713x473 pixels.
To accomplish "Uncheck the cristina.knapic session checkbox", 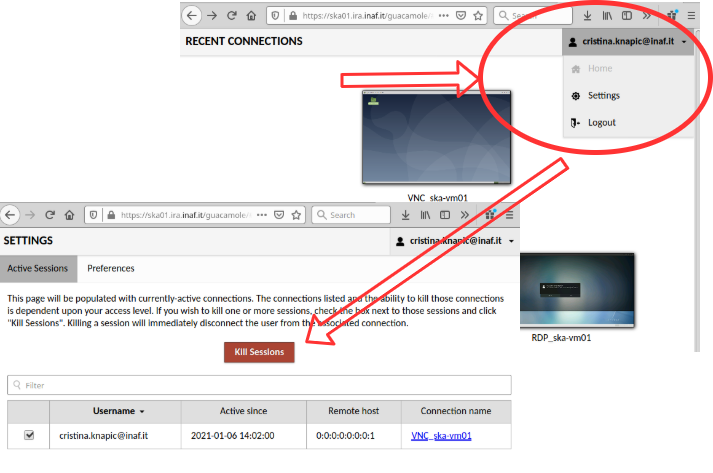I will 28,436.
